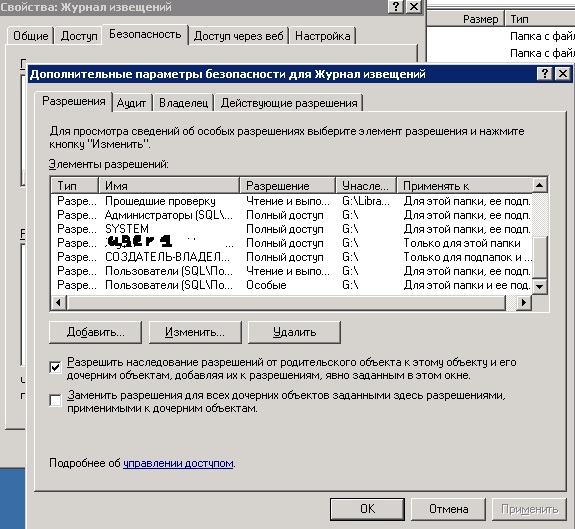This screenshot has width=575, height=529.
Task: Open context help in advanced security dialog
Action: 545,74
